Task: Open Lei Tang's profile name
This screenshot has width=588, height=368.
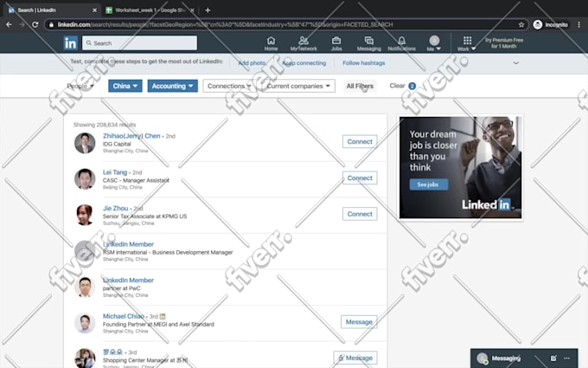Action: pos(115,172)
